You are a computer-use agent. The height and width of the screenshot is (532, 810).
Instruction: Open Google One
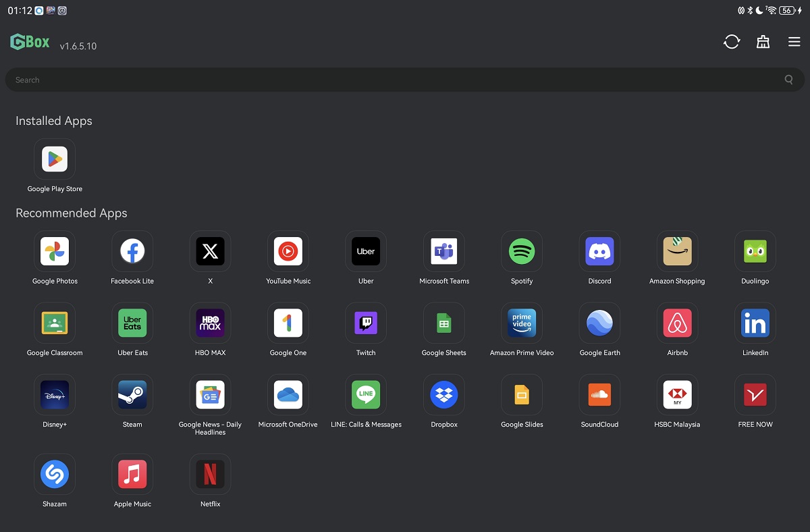pos(288,323)
